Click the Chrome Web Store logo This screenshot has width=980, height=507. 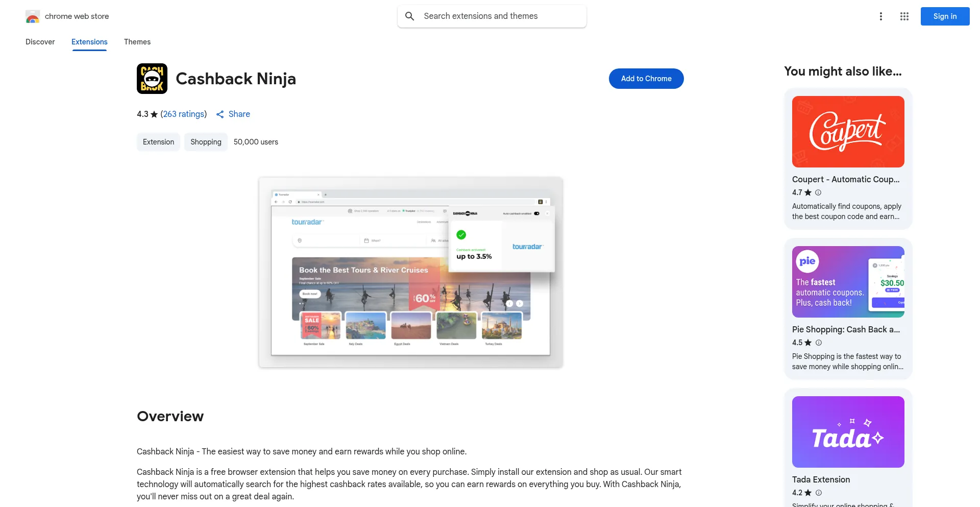coord(33,16)
